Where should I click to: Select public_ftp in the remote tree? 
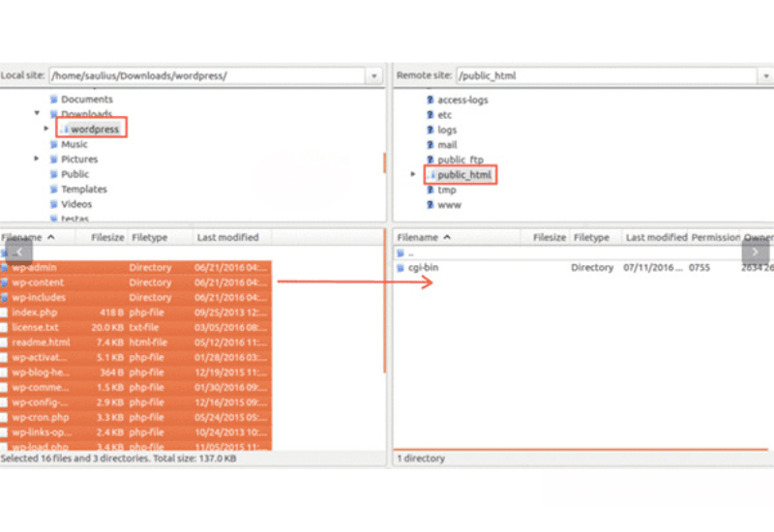[461, 160]
